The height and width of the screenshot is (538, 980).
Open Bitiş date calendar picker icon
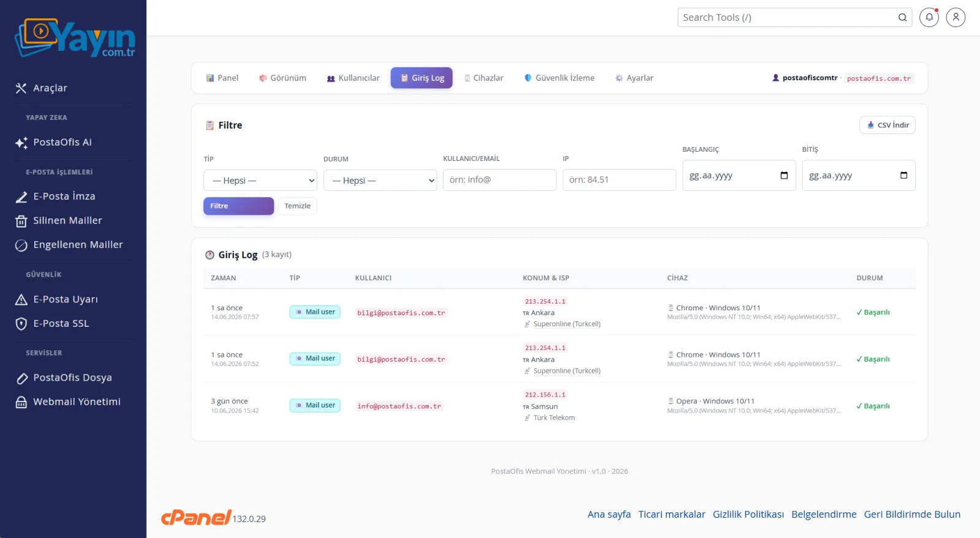point(903,176)
